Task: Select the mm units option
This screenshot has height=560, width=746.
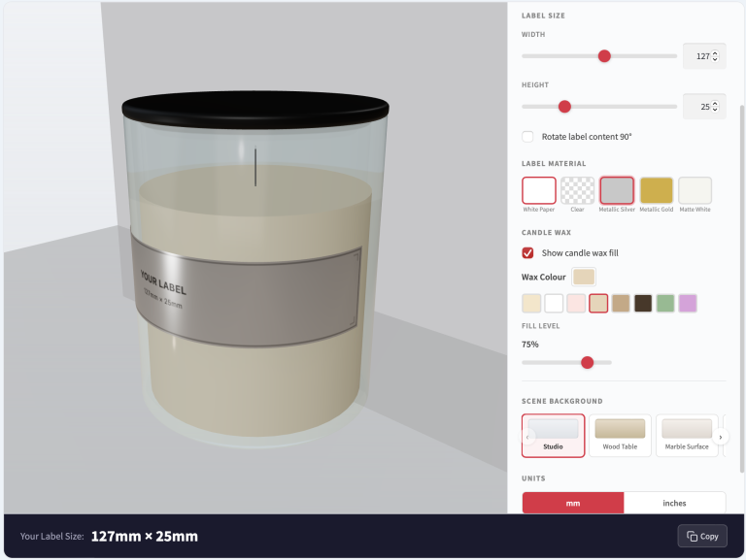Action: [573, 503]
